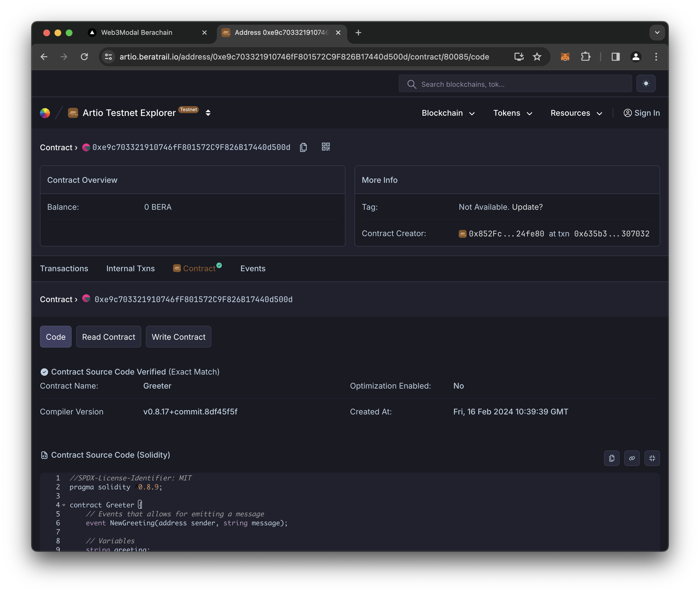Click the Read Contract button
The width and height of the screenshot is (700, 593).
[108, 336]
